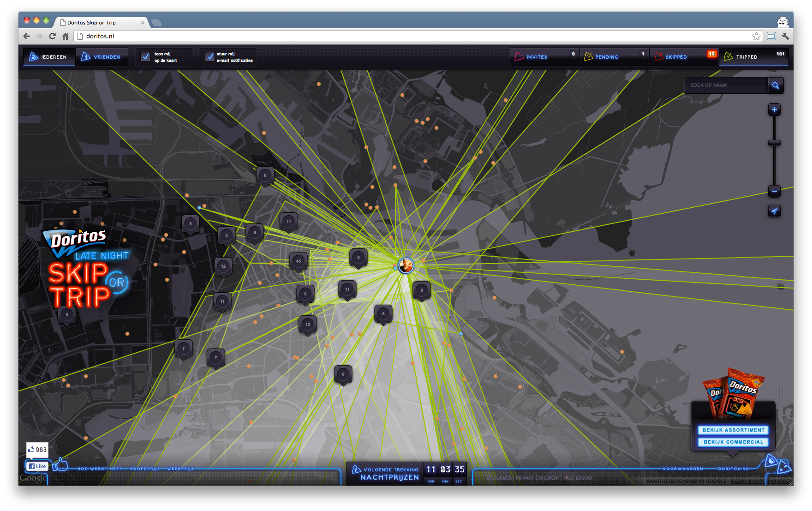Open the FAQ link
Image resolution: width=812 pixels, height=511 pixels.
pyautogui.click(x=567, y=478)
